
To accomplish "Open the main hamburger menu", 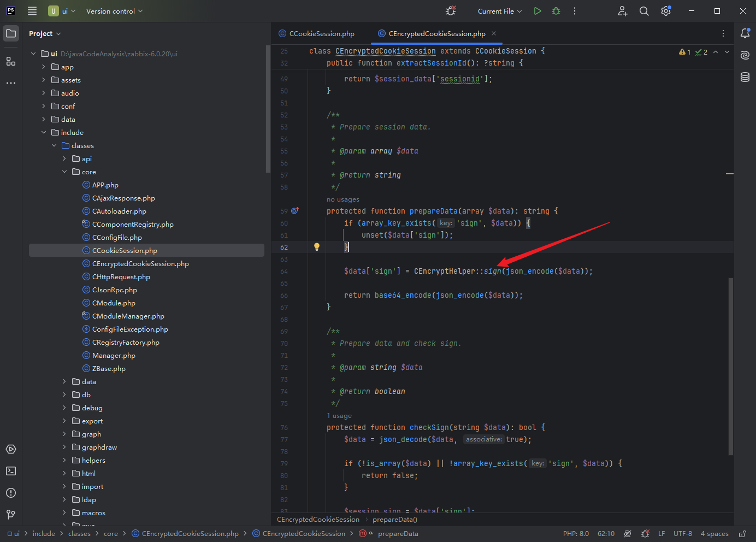I will [x=32, y=11].
